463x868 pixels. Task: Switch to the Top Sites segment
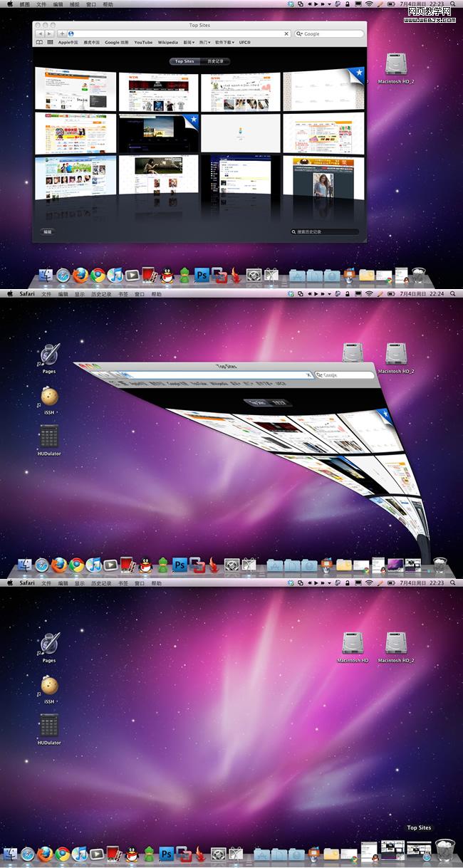[x=184, y=61]
